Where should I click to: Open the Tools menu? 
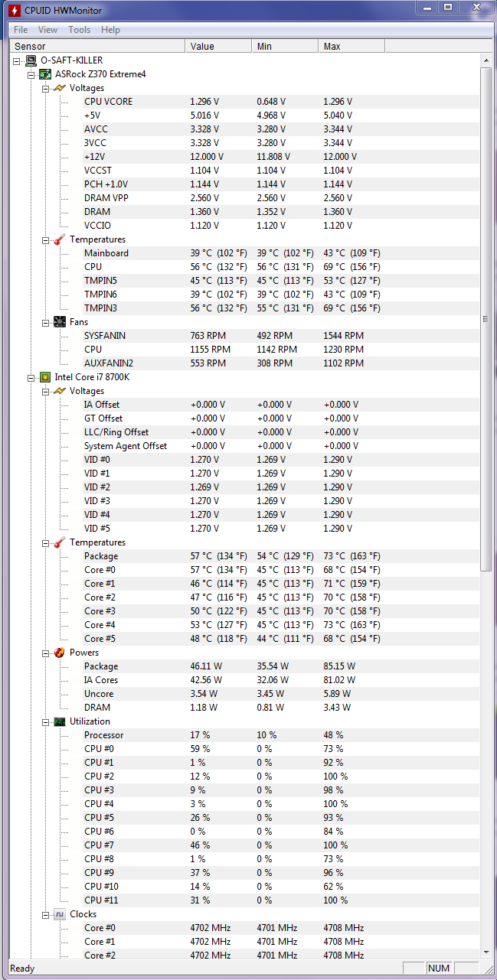[79, 30]
